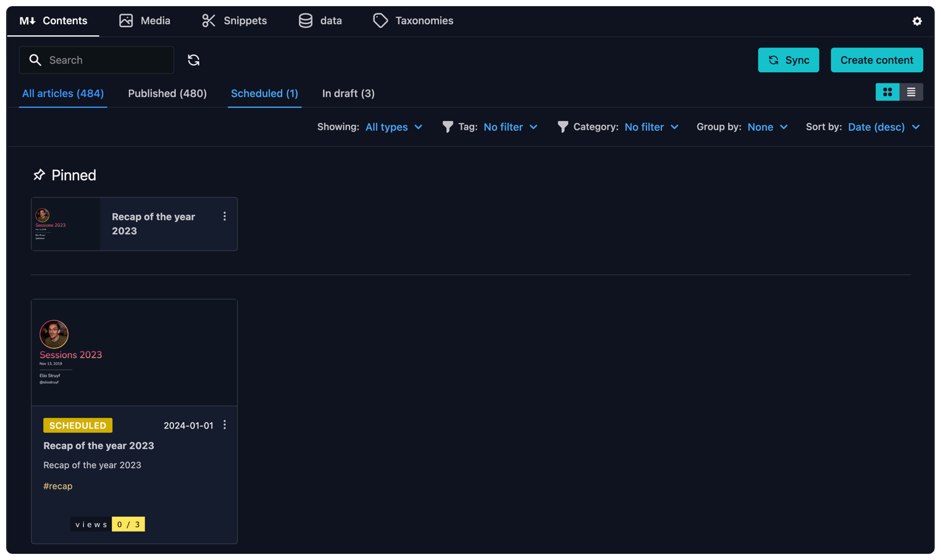941x560 pixels.
Task: Switch to the In draft (3) tab
Action: click(348, 94)
